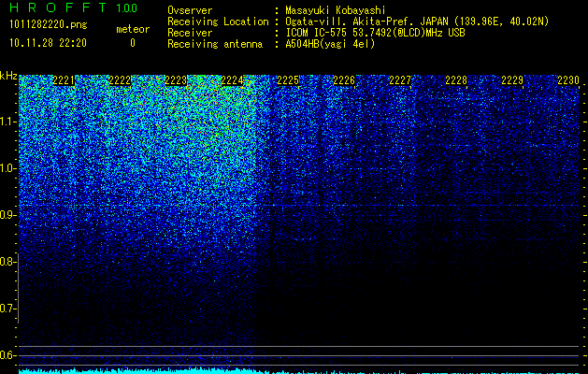Click the 2221 time marker

pos(64,80)
